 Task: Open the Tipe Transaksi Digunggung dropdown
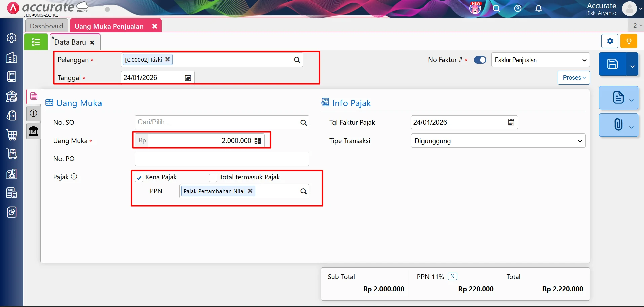coord(498,141)
